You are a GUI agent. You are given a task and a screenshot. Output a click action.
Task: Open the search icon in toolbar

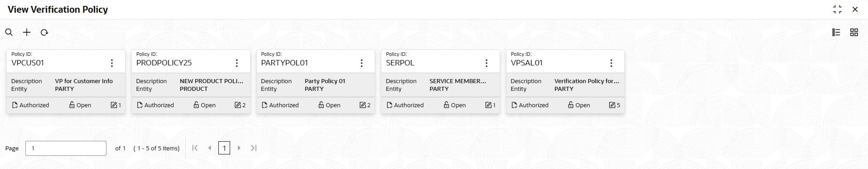coord(9,32)
